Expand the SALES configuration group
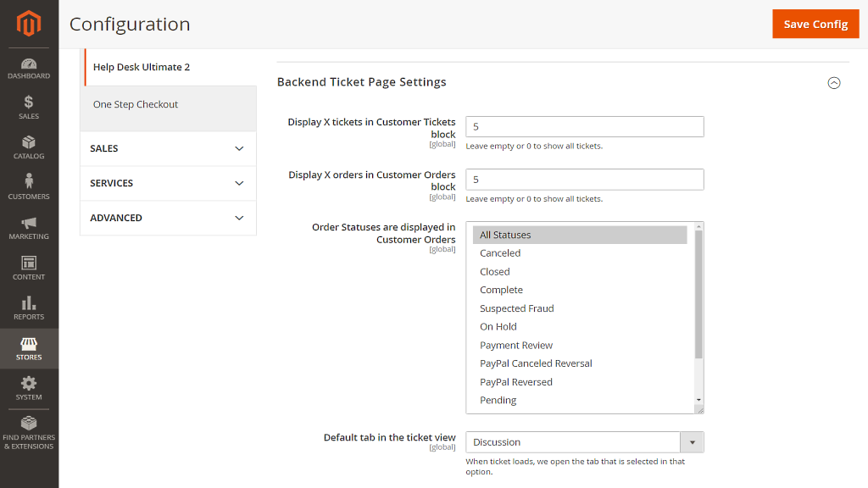The width and height of the screenshot is (868, 488). coord(169,148)
